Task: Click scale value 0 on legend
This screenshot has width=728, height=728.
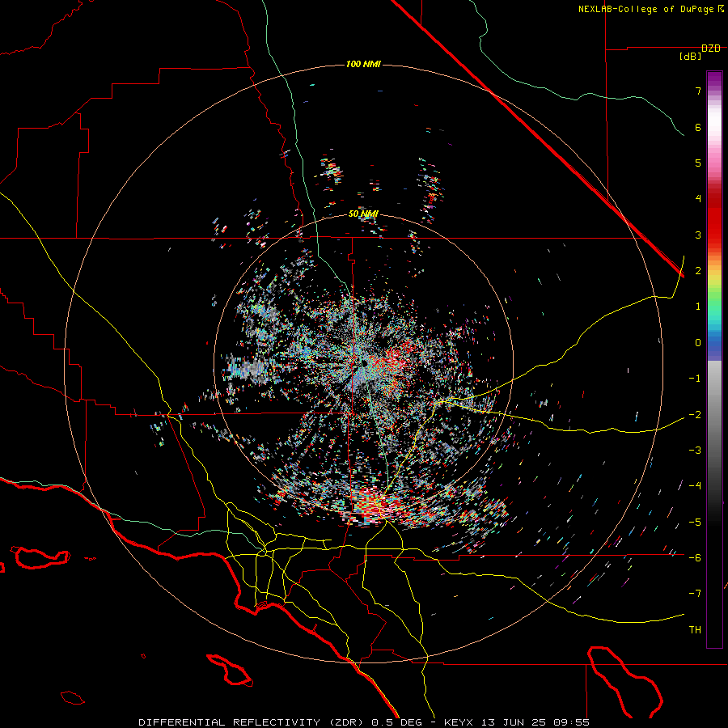Action: click(x=698, y=343)
